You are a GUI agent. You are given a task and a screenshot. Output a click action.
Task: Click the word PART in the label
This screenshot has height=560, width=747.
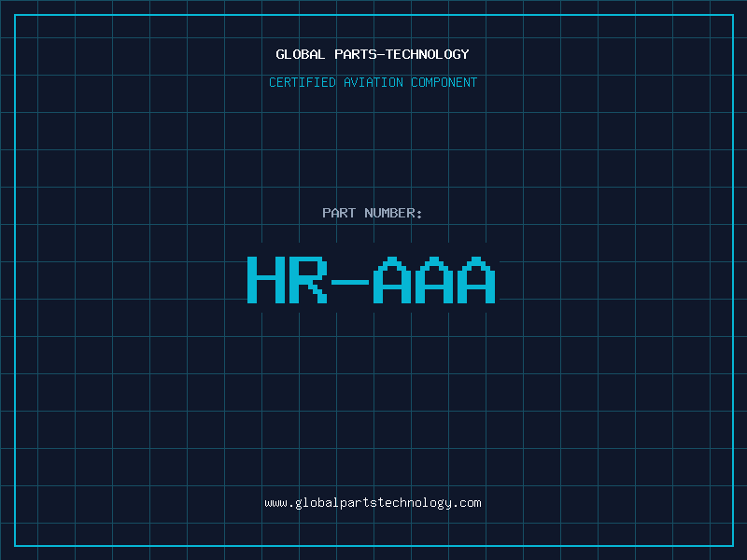(x=339, y=213)
